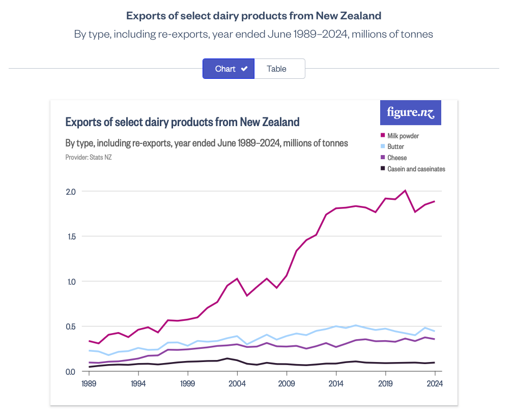Click the page heading above the tabs
Image resolution: width=513 pixels, height=420 pixels.
[253, 16]
